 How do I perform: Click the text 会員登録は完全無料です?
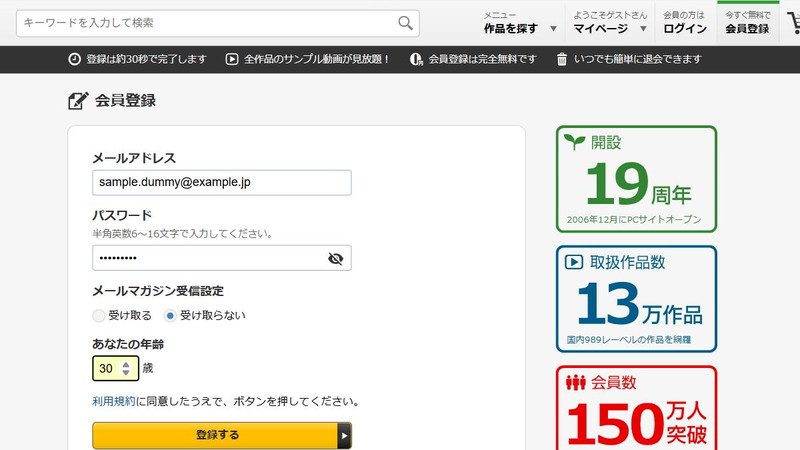click(482, 59)
